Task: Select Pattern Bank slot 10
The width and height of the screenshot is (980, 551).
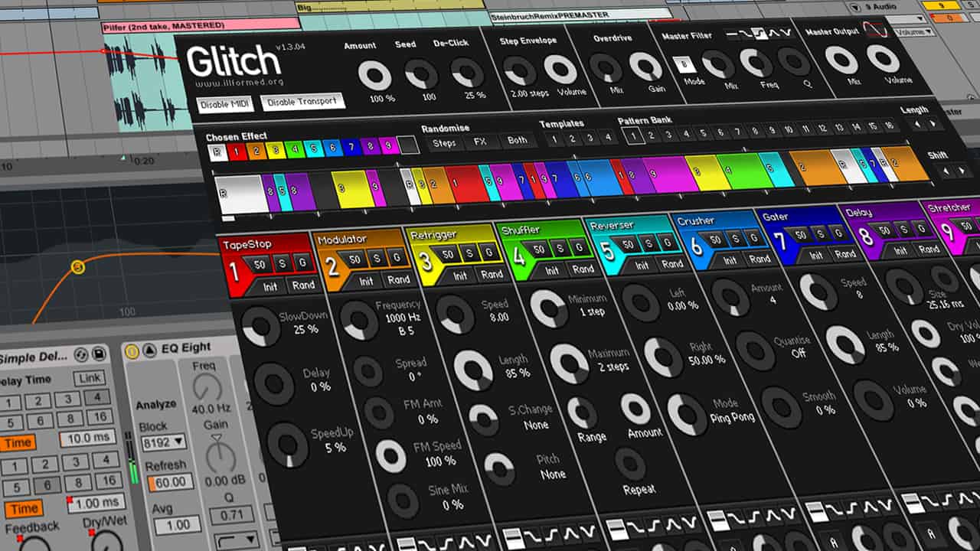Action: (x=790, y=129)
